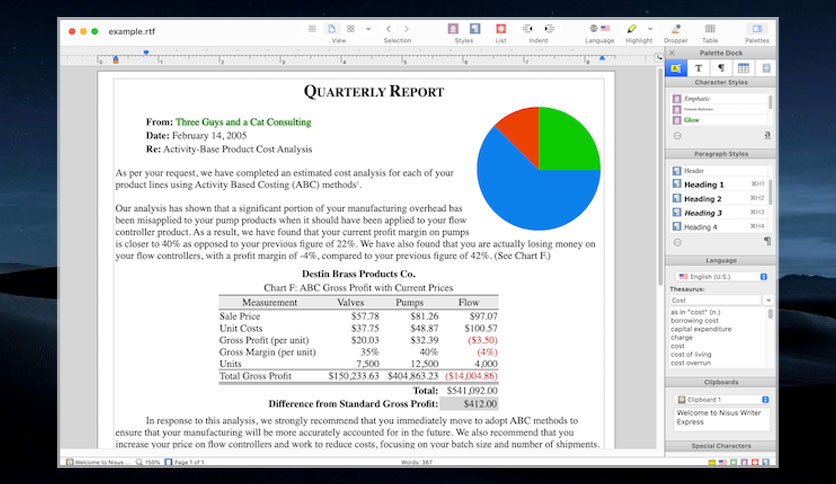The height and width of the screenshot is (484, 836).
Task: Select 'cost overrun' thesaurus entry
Action: [690, 363]
